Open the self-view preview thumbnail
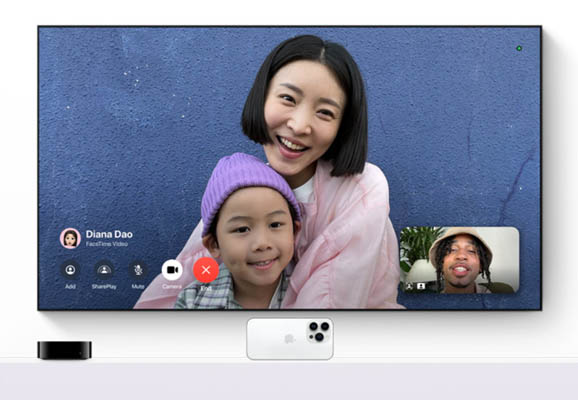 coord(459,260)
